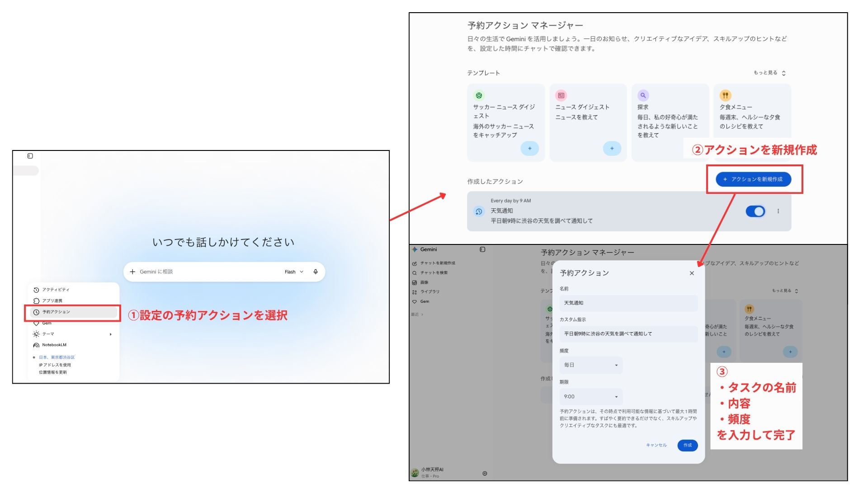
Task: Open the three-dot menu for 天気通知 action
Action: pyautogui.click(x=778, y=211)
